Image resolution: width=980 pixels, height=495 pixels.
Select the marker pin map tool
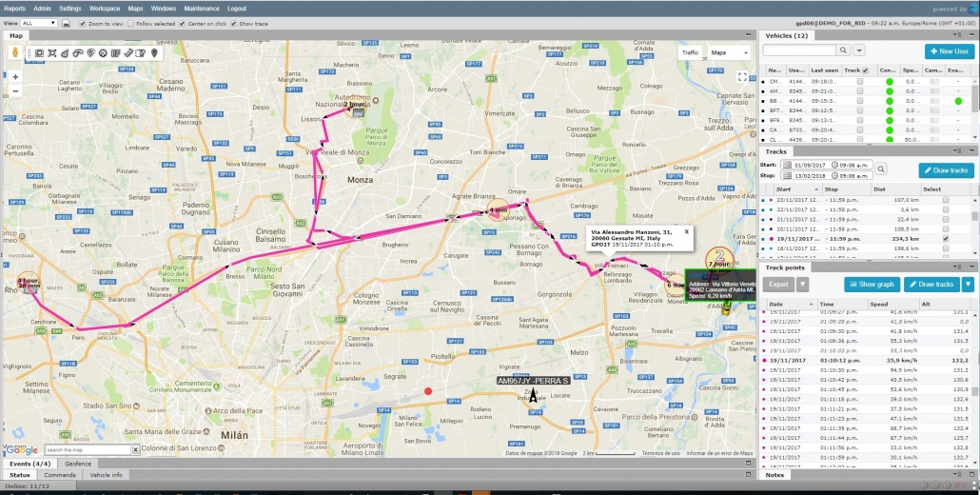[154, 53]
